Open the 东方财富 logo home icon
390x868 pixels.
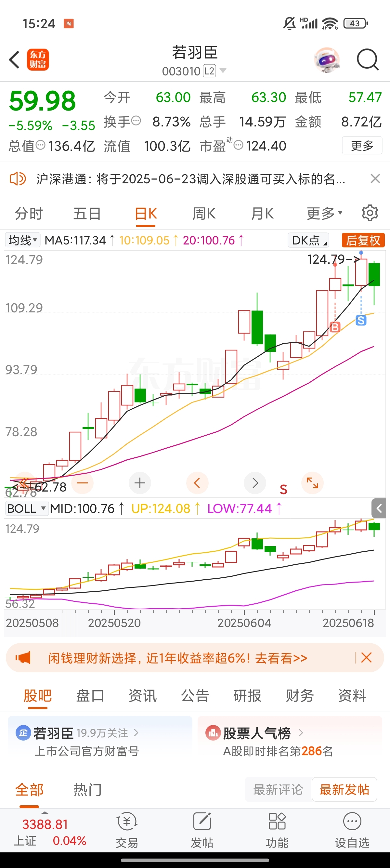38,59
